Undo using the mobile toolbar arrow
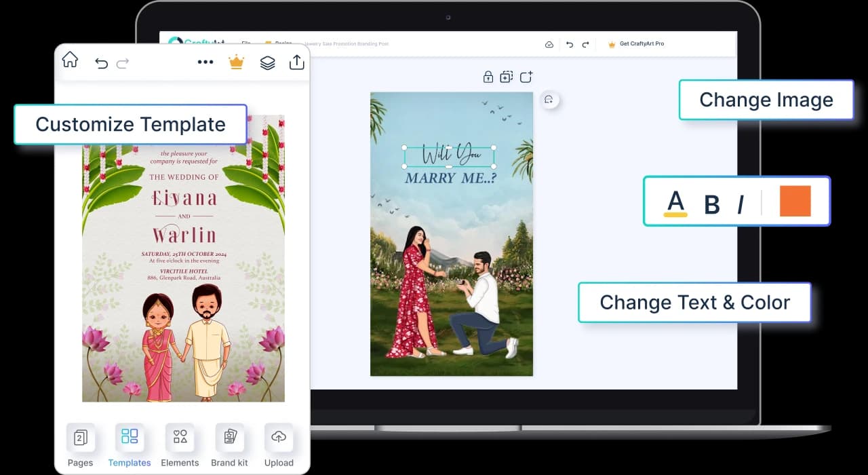868x475 pixels. click(x=101, y=63)
